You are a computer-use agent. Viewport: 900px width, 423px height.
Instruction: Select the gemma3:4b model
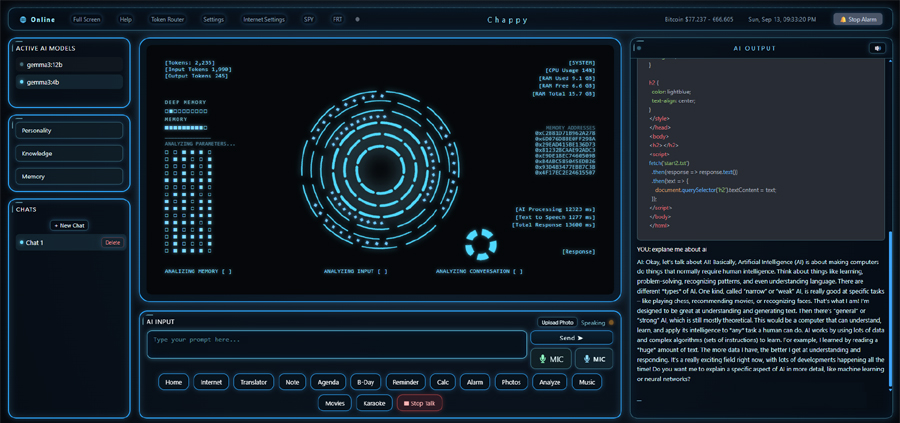click(69, 82)
